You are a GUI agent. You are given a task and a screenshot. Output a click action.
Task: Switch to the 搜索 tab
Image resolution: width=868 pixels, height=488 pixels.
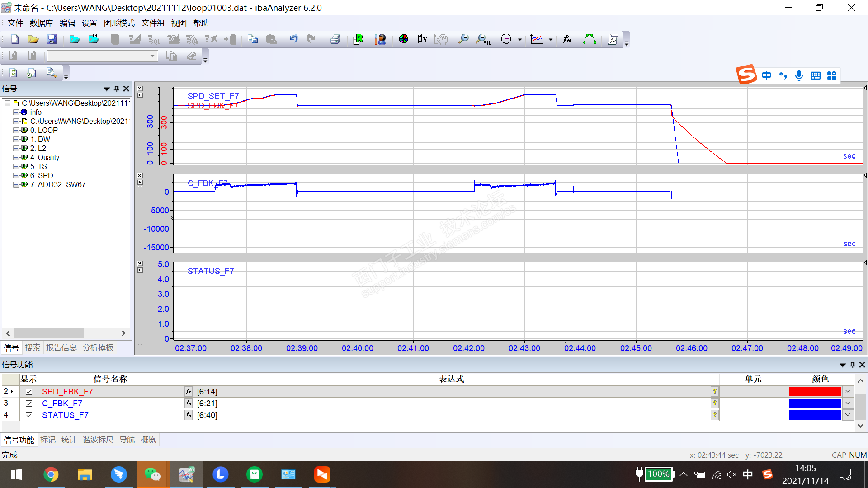32,347
